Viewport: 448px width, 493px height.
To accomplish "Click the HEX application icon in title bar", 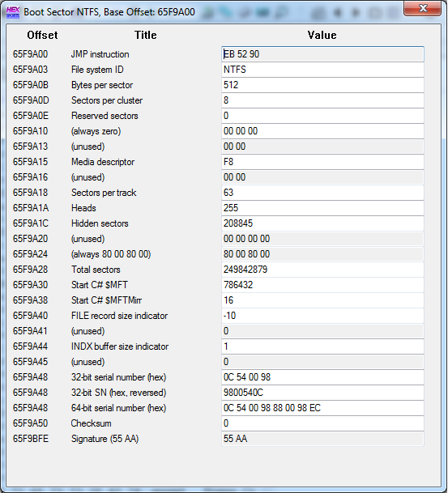I will point(13,12).
